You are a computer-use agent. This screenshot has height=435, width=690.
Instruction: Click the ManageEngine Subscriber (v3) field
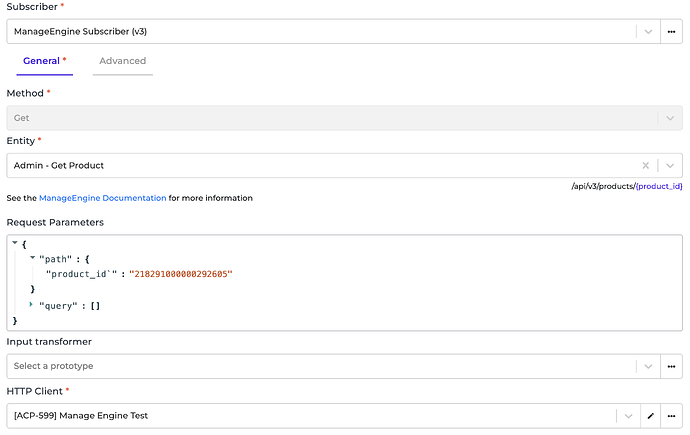[334, 31]
